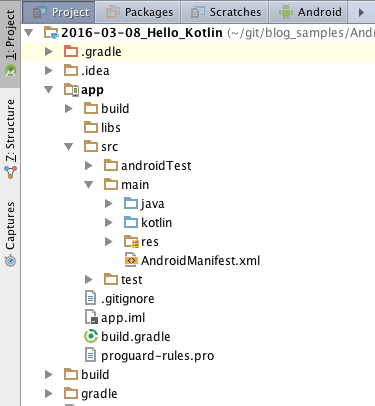
Task: Select the res folder label
Action: pos(150,242)
